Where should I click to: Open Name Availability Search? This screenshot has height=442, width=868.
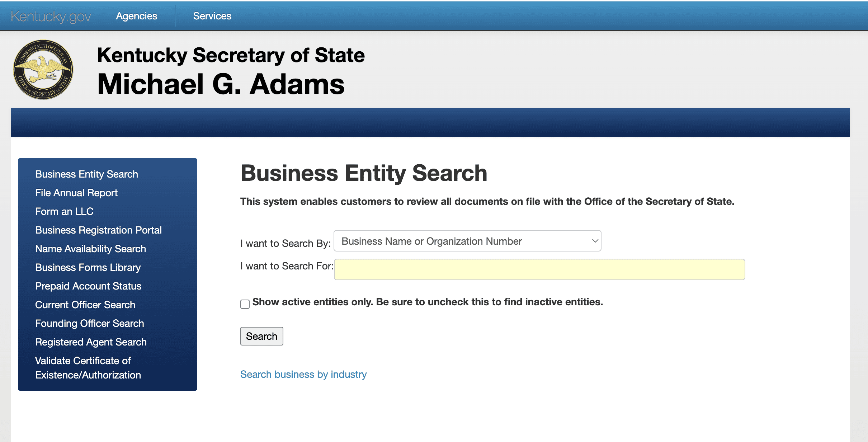pyautogui.click(x=90, y=249)
